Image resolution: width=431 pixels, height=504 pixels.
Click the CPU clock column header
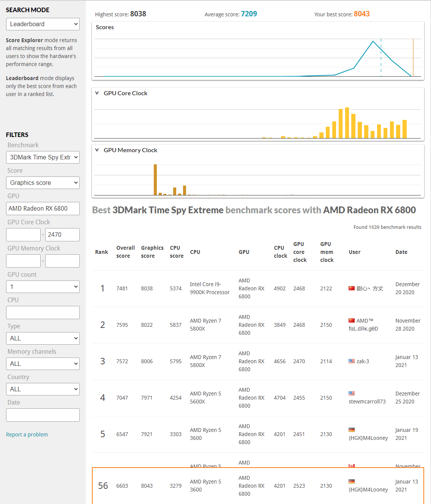click(280, 252)
